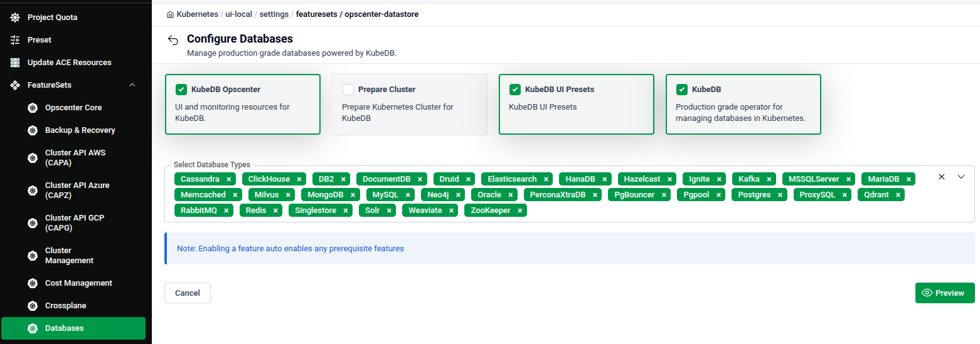
Task: Remove the MSSQLServer tag
Action: tap(848, 179)
